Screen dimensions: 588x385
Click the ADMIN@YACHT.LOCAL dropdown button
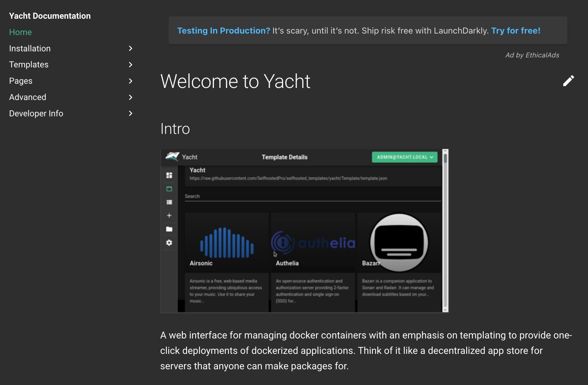pos(404,157)
